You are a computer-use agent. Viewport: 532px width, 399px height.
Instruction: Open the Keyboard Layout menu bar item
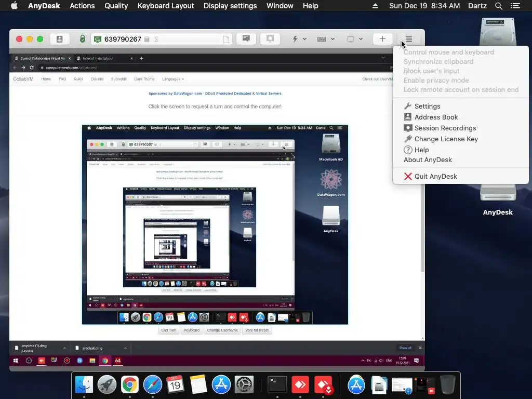click(166, 6)
